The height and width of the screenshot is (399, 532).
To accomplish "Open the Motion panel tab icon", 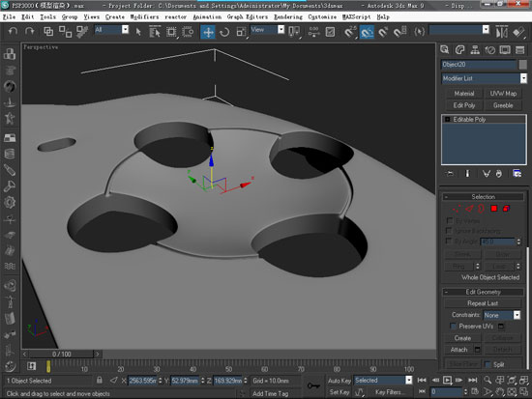I will coord(490,50).
